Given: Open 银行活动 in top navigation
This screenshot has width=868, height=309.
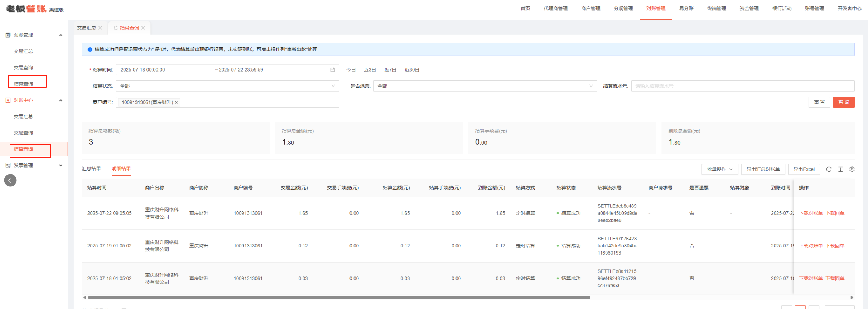Looking at the screenshot, I should [x=782, y=9].
